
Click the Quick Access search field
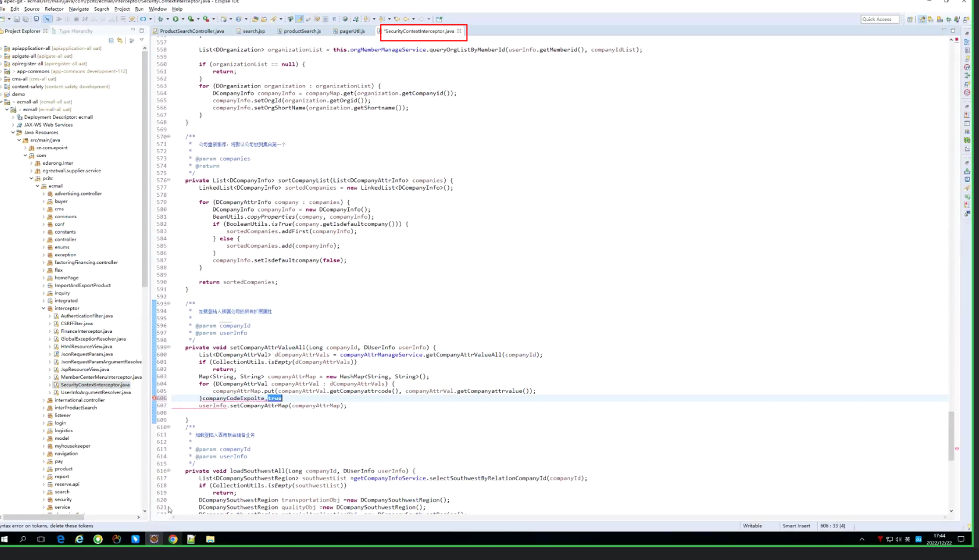tap(880, 19)
